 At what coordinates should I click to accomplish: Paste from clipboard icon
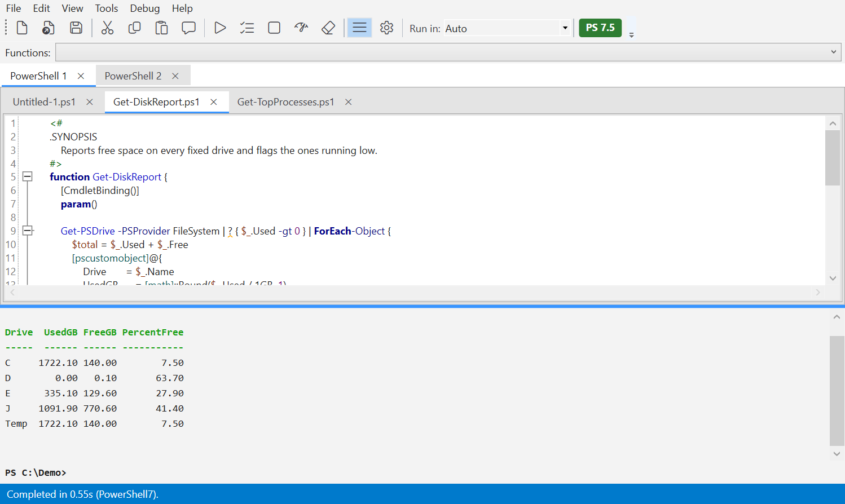[161, 28]
